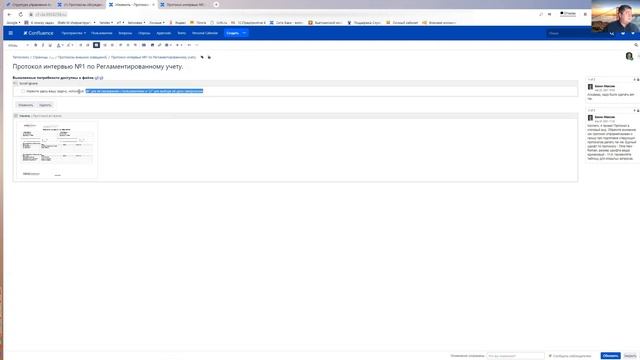The height and width of the screenshot is (360, 640).
Task: Click the find search icon right of the editor toolbar
Action: tap(636, 45)
